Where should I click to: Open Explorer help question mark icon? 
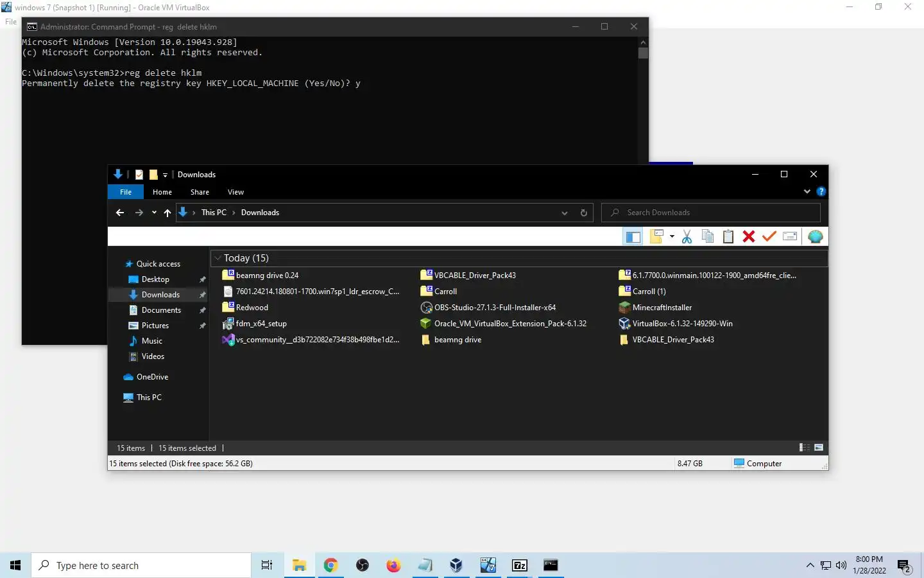coord(821,191)
